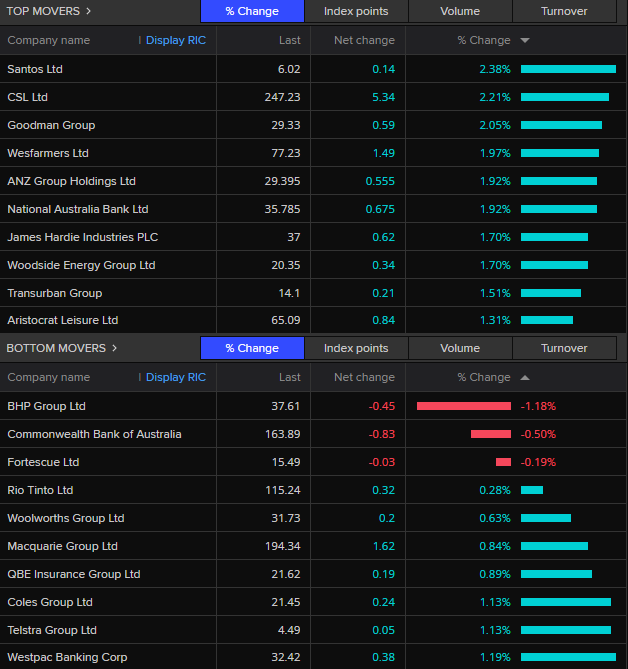This screenshot has width=628, height=669.
Task: Click Telstra last price 4.49
Action: tap(289, 630)
